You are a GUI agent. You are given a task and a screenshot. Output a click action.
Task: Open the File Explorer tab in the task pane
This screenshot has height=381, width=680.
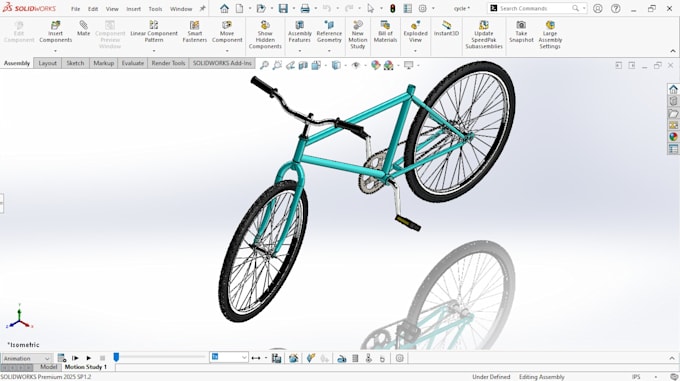[x=673, y=113]
